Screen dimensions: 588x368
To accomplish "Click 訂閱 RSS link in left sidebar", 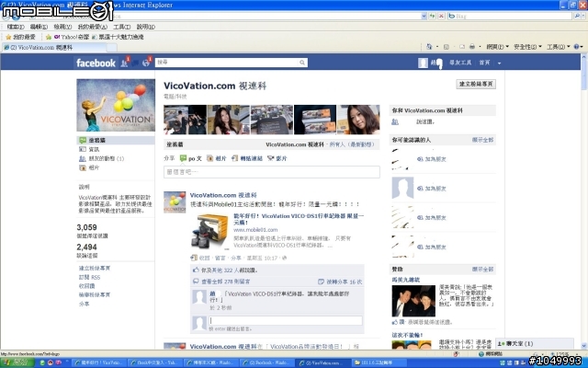I will pyautogui.click(x=89, y=277).
